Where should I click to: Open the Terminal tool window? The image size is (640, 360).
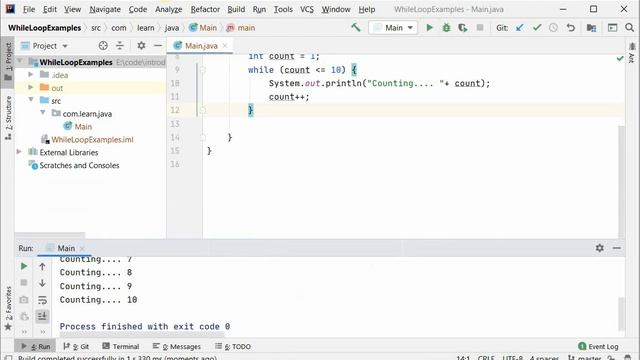coord(121,346)
